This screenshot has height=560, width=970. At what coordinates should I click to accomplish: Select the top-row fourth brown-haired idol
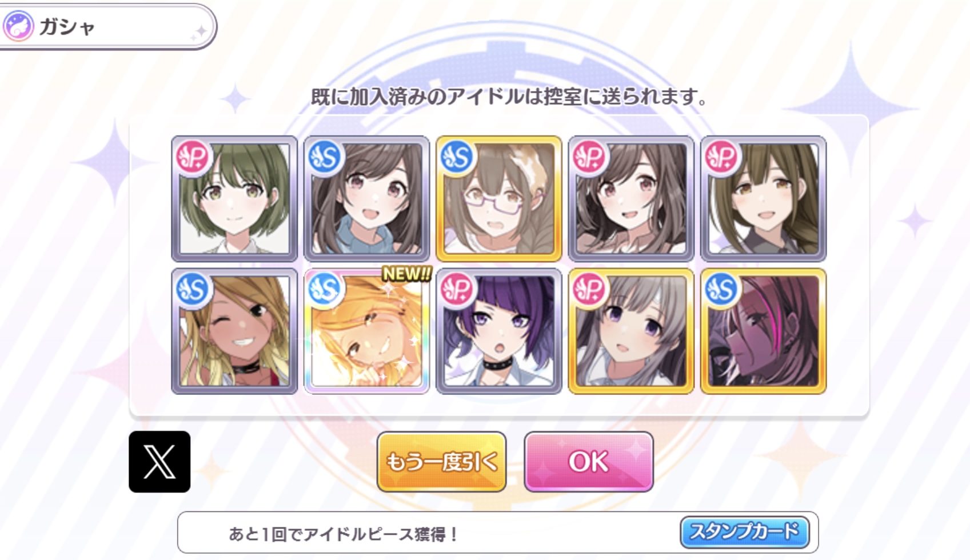631,199
